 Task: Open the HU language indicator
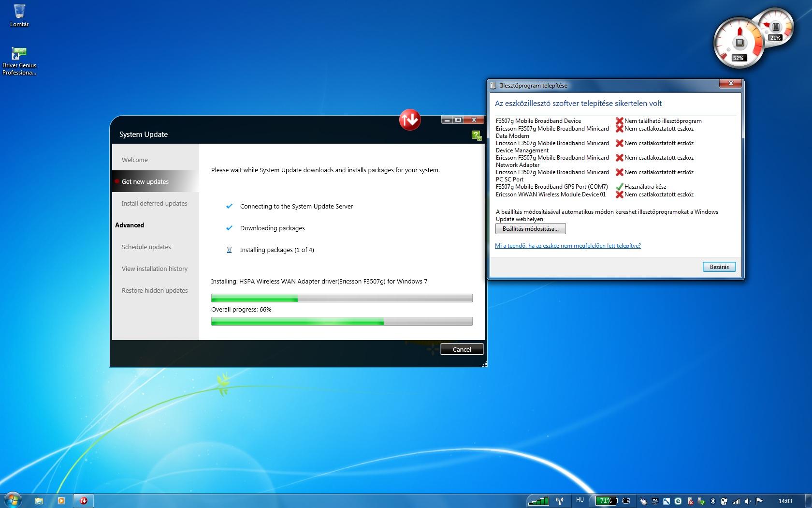tap(580, 500)
